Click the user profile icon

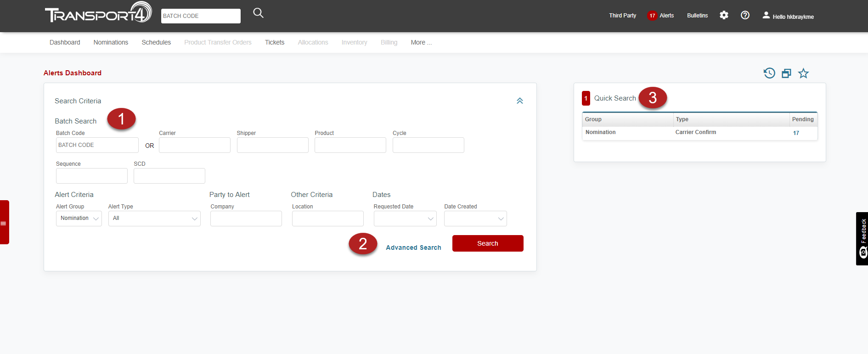[766, 15]
